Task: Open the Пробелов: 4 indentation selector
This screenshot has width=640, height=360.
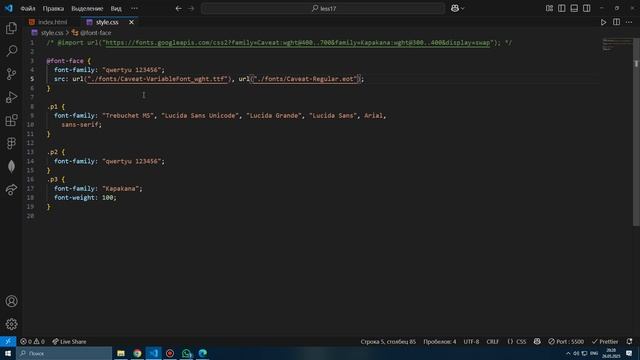Action: click(440, 342)
